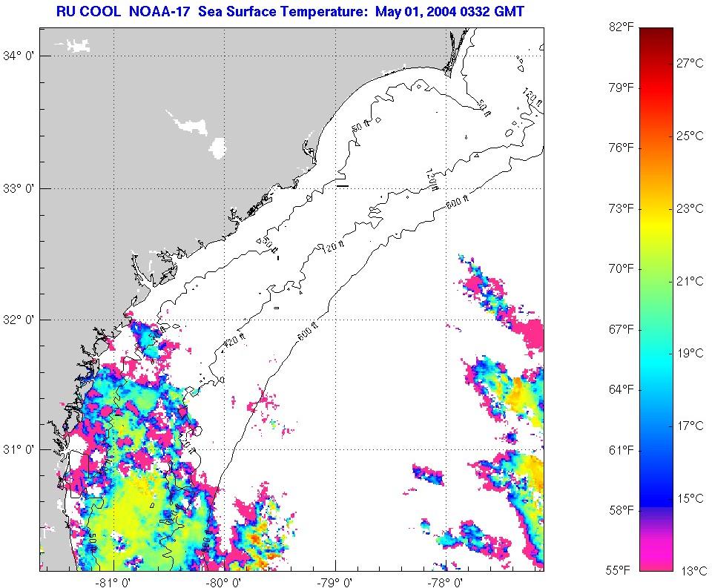Viewport: 712px width, 588px height.
Task: Click the '25°C' colorbar label
Action: point(690,136)
